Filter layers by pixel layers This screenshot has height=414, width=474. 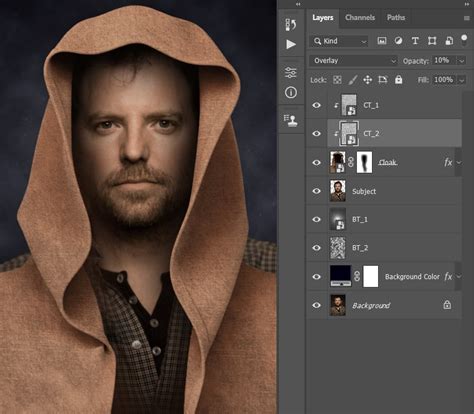click(381, 41)
